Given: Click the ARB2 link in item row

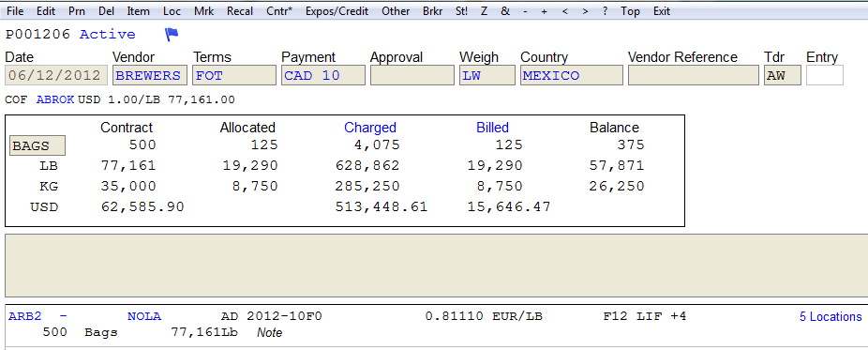Looking at the screenshot, I should [25, 317].
